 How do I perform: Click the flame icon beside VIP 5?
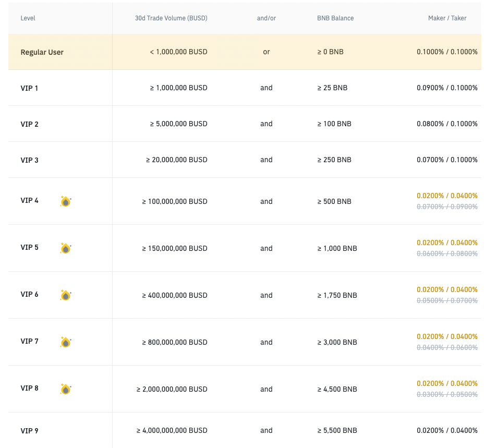point(66,248)
